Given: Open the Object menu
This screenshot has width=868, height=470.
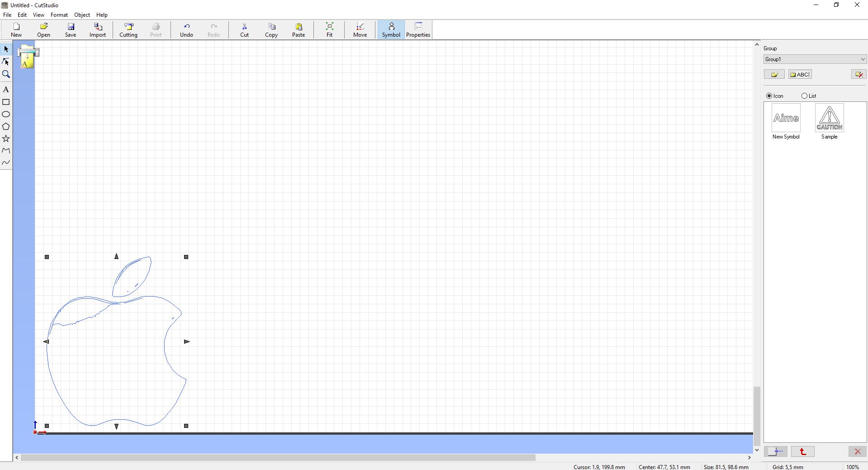Looking at the screenshot, I should pyautogui.click(x=82, y=15).
